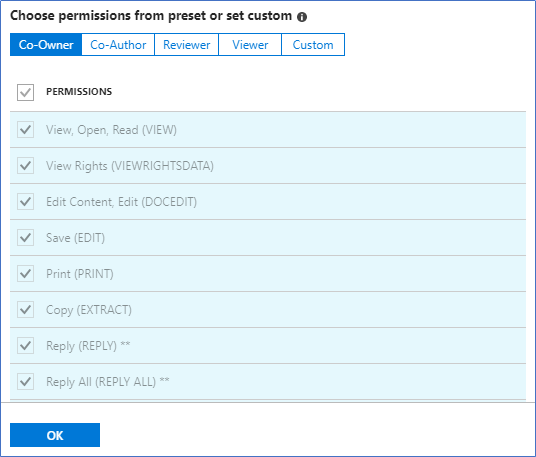This screenshot has width=536, height=457.
Task: Choose the Reviewer preset tab
Action: (x=186, y=45)
